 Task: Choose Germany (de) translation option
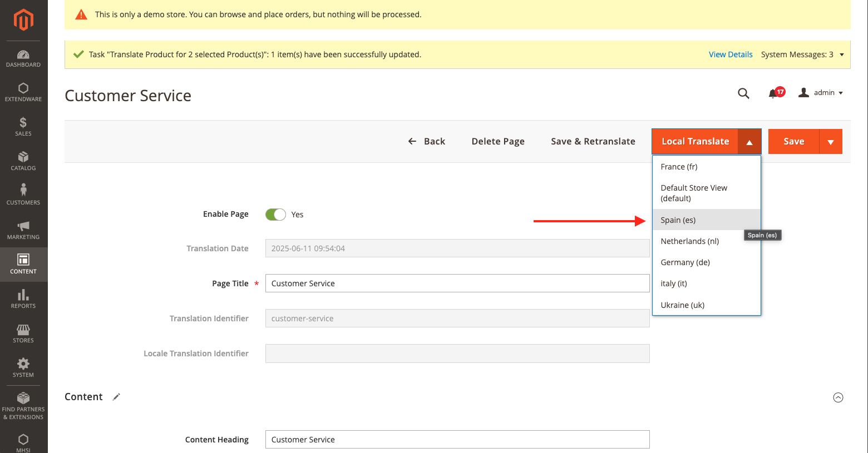click(685, 262)
